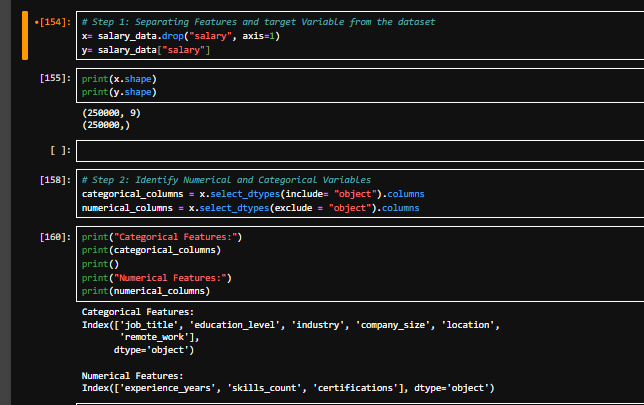644x405 pixels.
Task: Click into the empty code cell
Action: [360, 151]
